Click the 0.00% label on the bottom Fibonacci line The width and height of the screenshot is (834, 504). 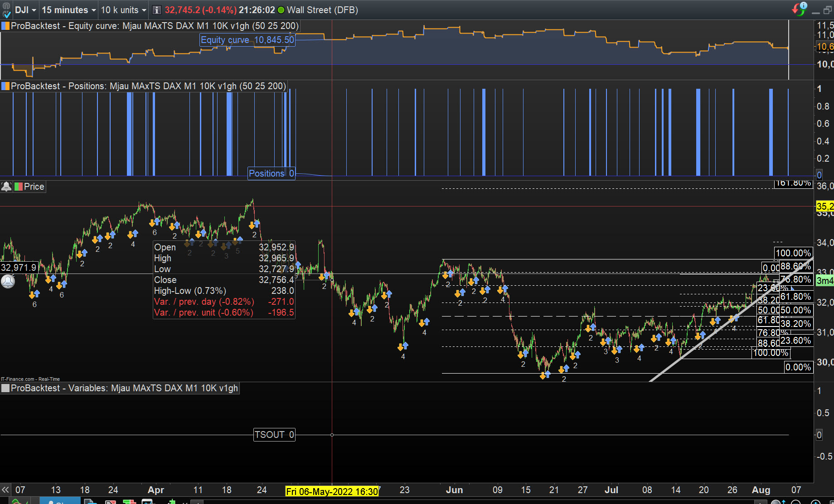[798, 367]
